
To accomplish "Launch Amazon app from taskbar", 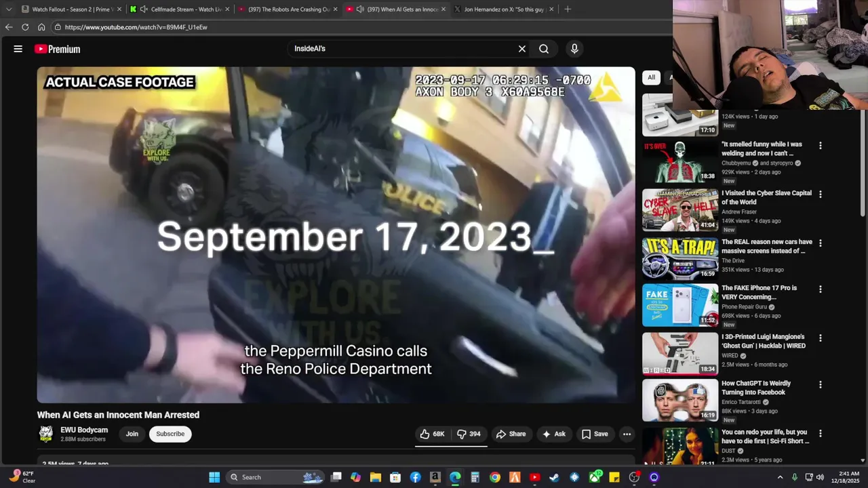I will (435, 477).
